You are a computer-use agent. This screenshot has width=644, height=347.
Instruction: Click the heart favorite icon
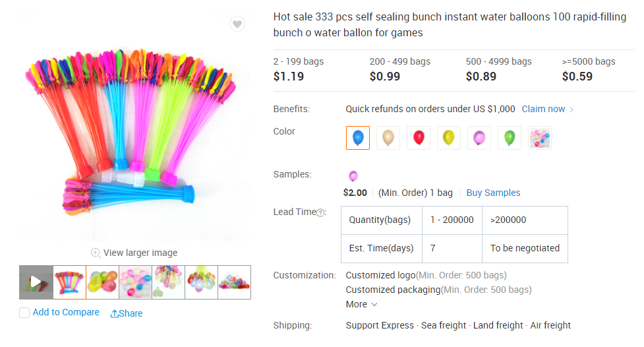point(237,24)
